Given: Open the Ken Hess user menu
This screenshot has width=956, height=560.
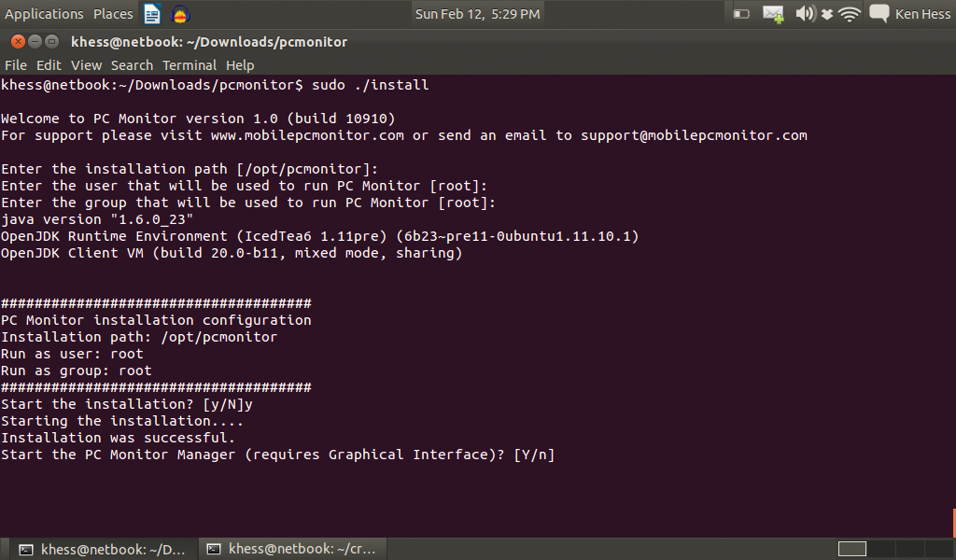Looking at the screenshot, I should (x=922, y=14).
